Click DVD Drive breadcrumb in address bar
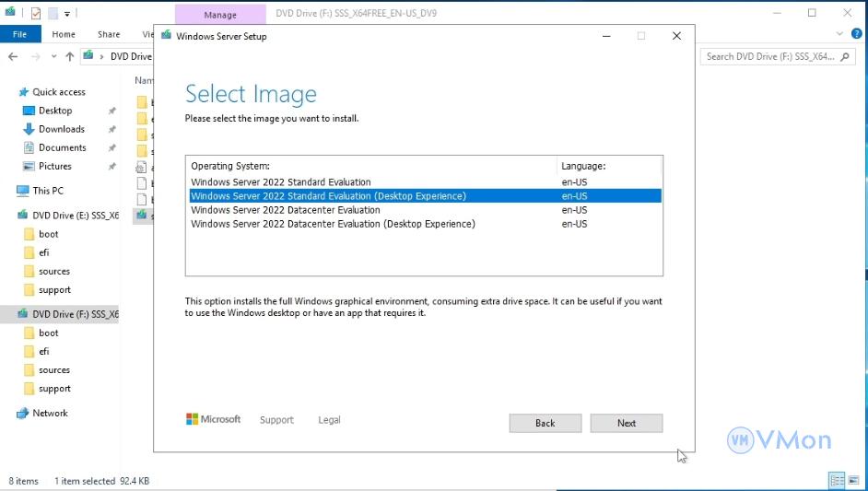868x491 pixels. [131, 56]
